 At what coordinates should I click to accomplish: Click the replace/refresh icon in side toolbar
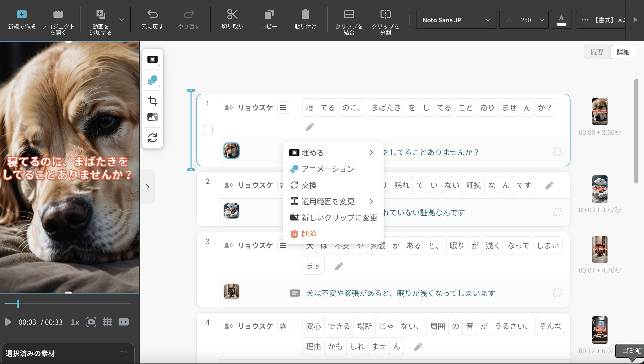point(152,138)
